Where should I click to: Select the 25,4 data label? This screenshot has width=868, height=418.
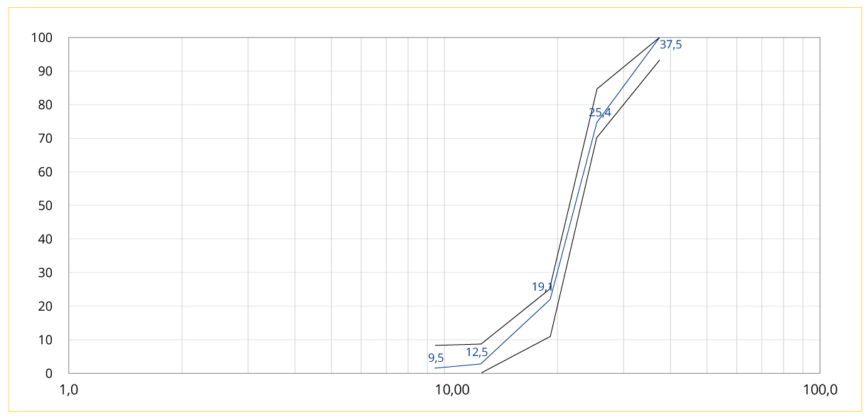[x=600, y=112]
